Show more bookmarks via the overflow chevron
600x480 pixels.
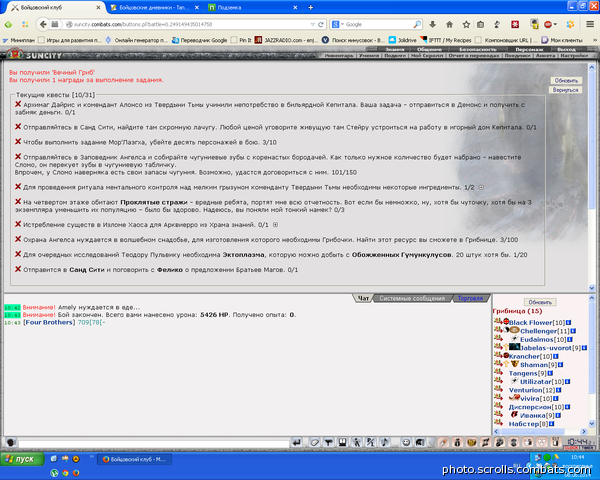pyautogui.click(x=595, y=40)
